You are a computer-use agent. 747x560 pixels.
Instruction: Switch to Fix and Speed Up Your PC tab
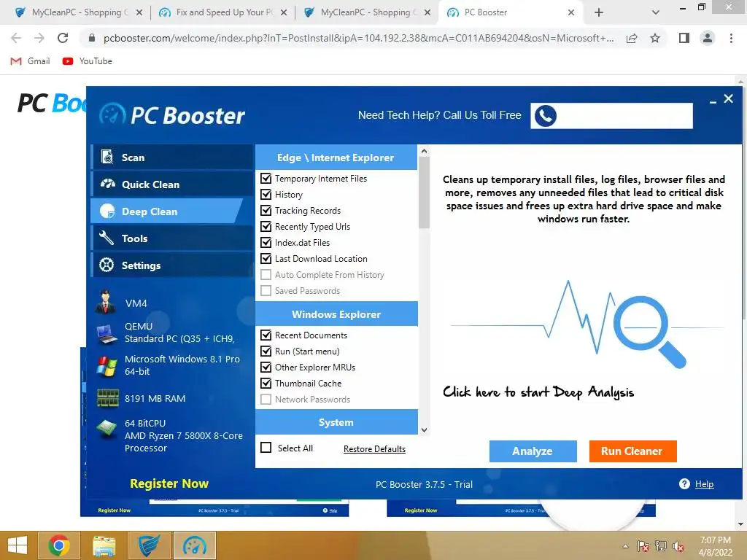click(x=223, y=12)
